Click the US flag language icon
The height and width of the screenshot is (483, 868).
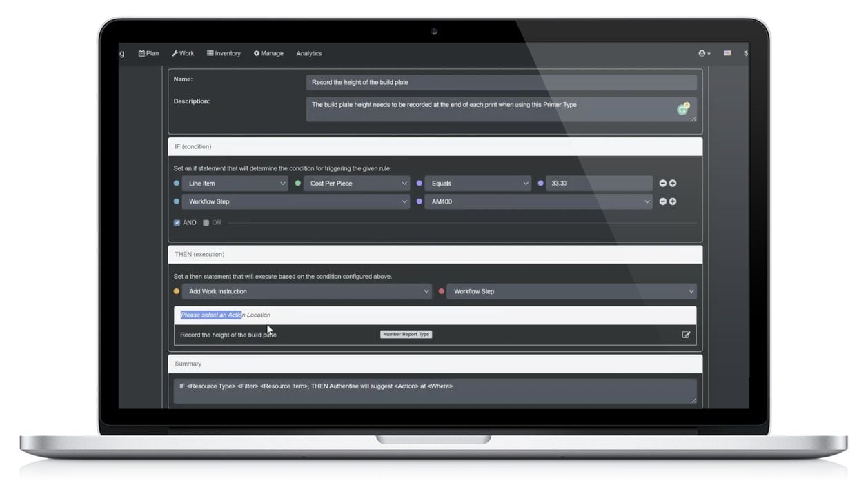pos(727,53)
